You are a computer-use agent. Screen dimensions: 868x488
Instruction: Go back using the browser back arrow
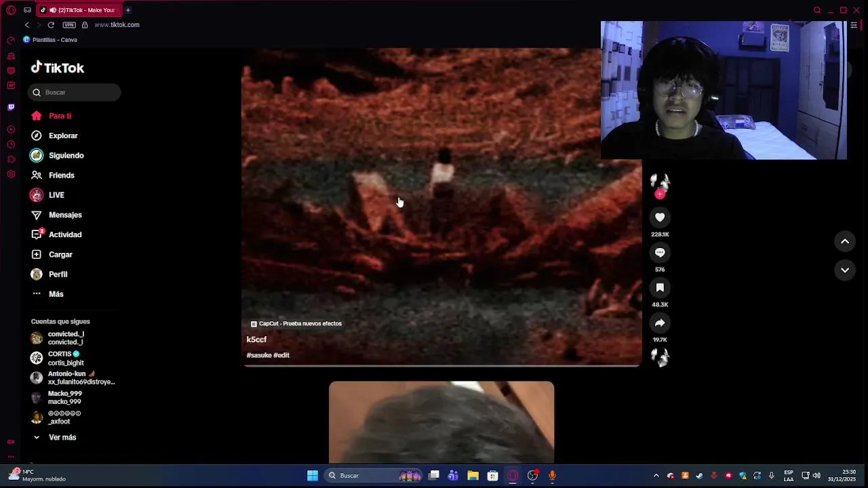tap(27, 25)
